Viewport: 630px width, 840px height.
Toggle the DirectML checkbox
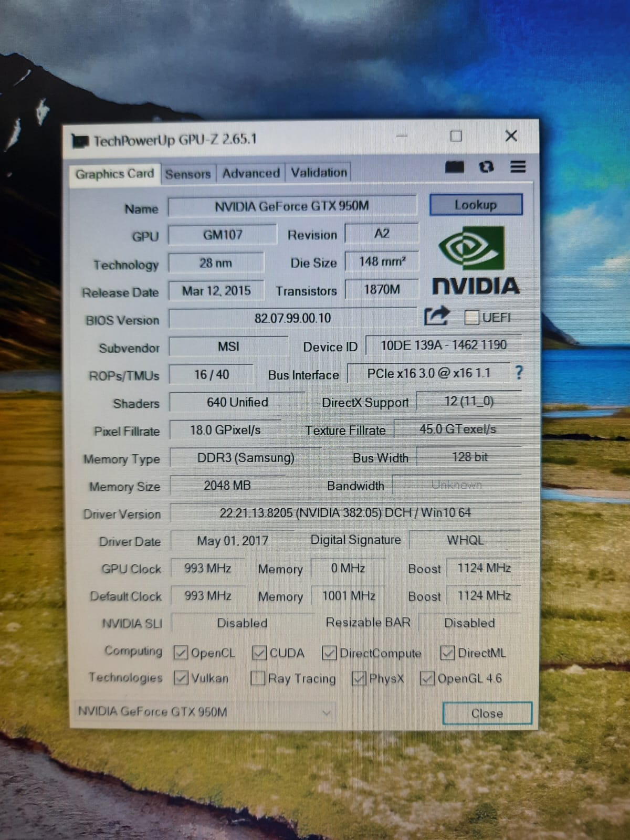(447, 653)
